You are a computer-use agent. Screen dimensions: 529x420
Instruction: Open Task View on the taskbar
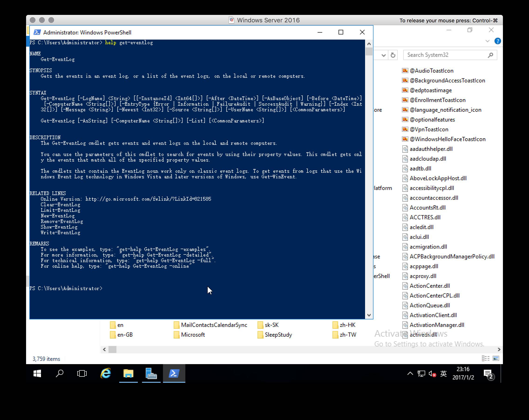[82, 374]
